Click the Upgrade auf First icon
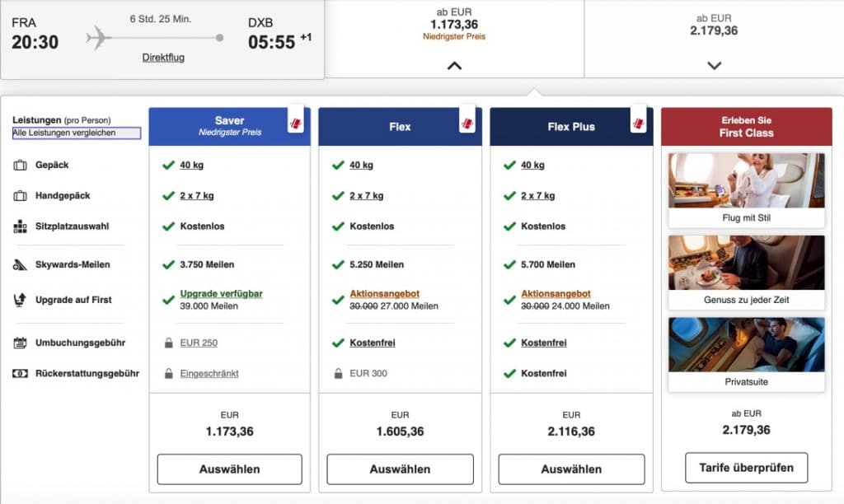 [x=21, y=301]
